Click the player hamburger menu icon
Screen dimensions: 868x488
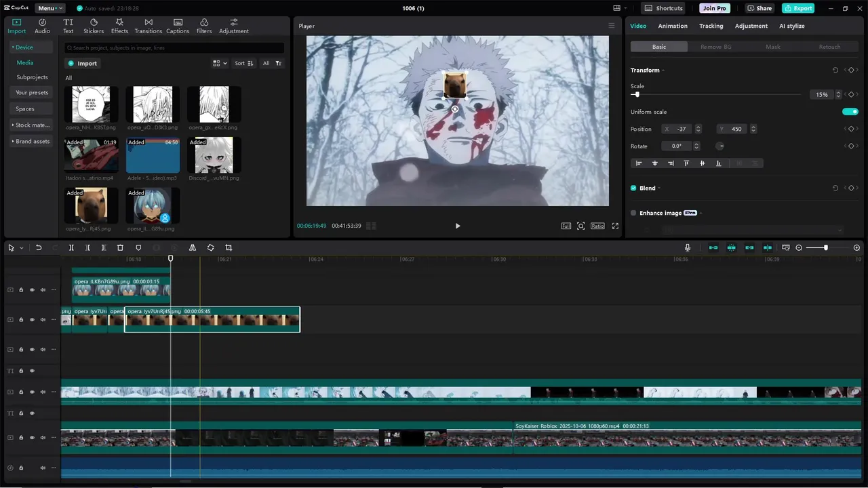point(611,26)
